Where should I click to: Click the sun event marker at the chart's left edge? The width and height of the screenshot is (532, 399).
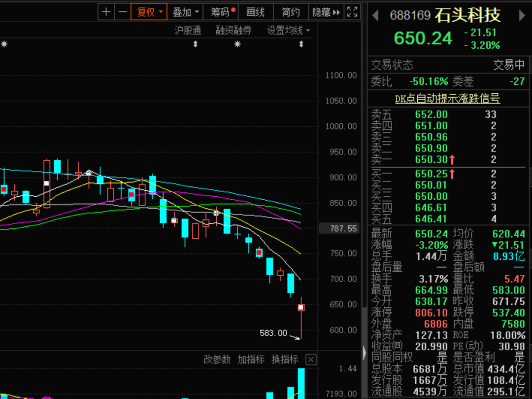tap(4, 44)
